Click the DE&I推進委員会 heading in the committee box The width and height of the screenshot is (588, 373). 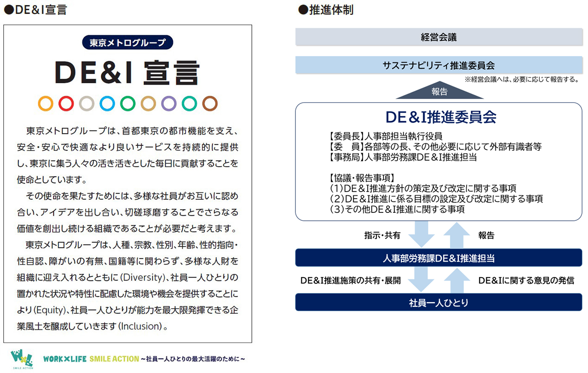[441, 117]
